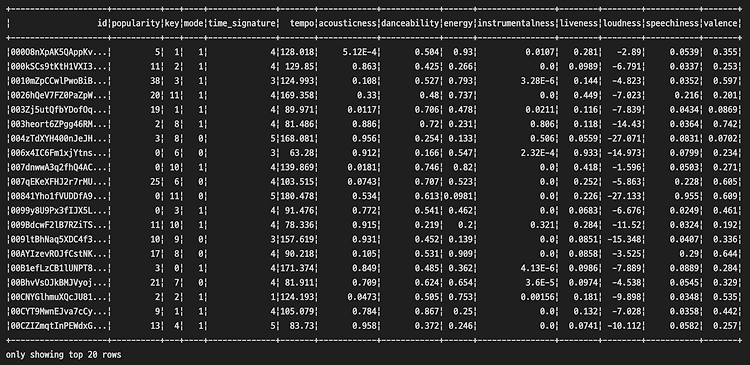Click the 'acousticness' column header

point(347,23)
